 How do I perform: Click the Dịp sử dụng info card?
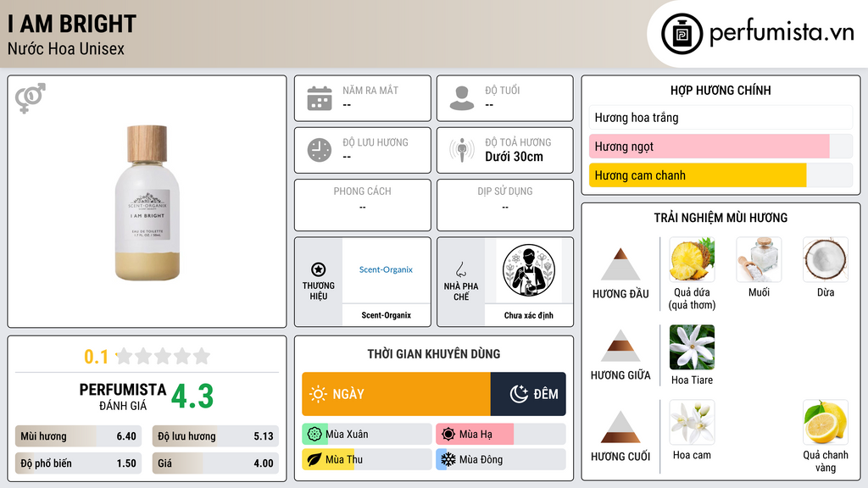[505, 205]
